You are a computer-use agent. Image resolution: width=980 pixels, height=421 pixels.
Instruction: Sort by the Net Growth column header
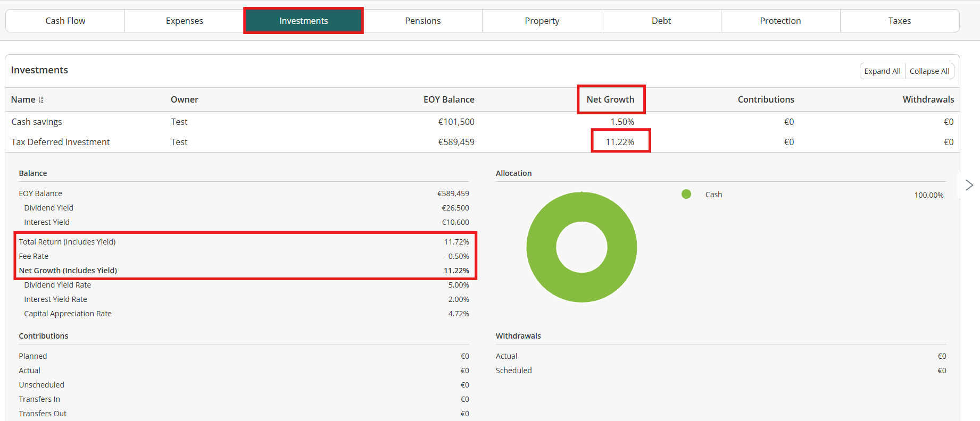pyautogui.click(x=610, y=99)
